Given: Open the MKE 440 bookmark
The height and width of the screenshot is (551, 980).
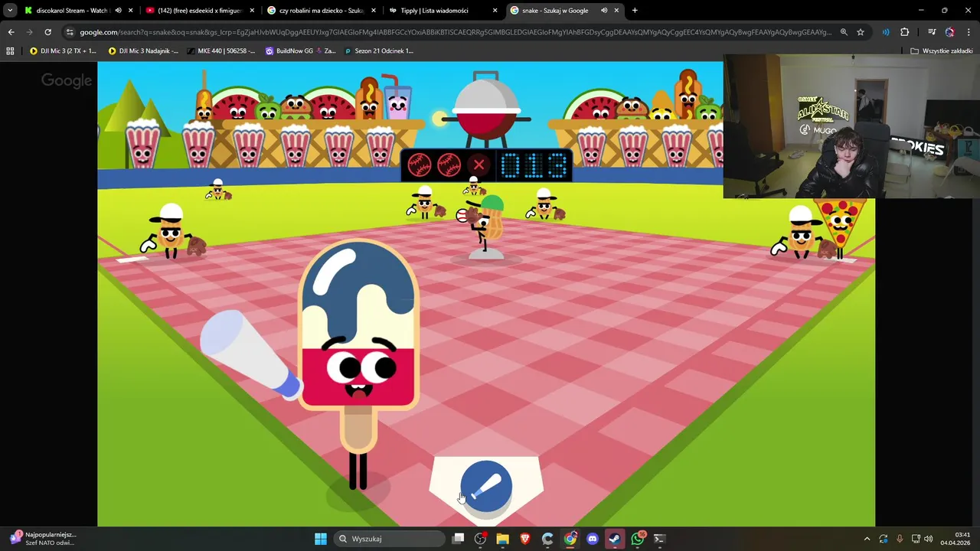Looking at the screenshot, I should pyautogui.click(x=220, y=51).
